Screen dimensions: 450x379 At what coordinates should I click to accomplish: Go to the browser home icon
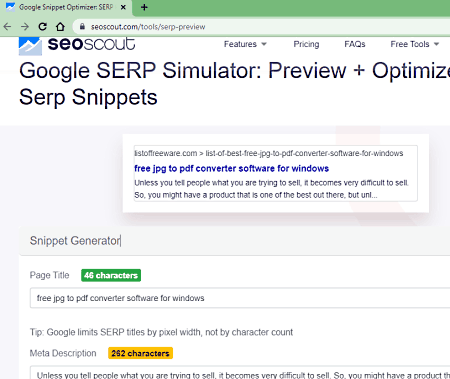click(x=60, y=27)
